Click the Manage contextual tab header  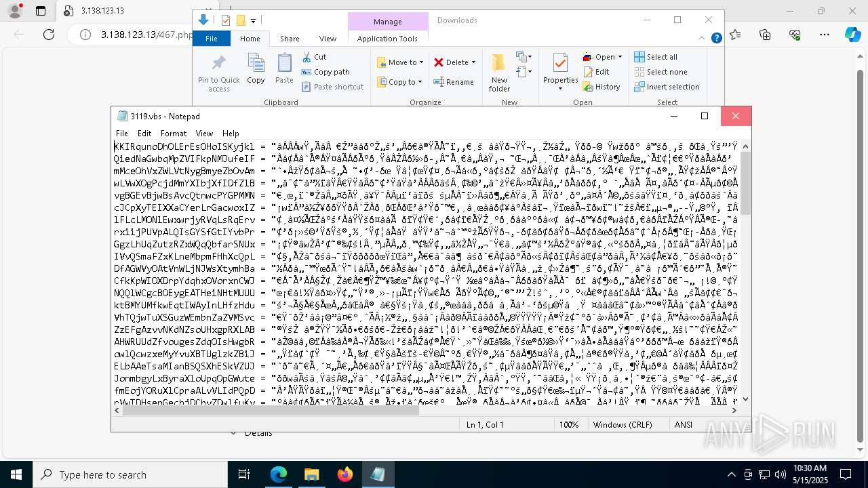(387, 21)
